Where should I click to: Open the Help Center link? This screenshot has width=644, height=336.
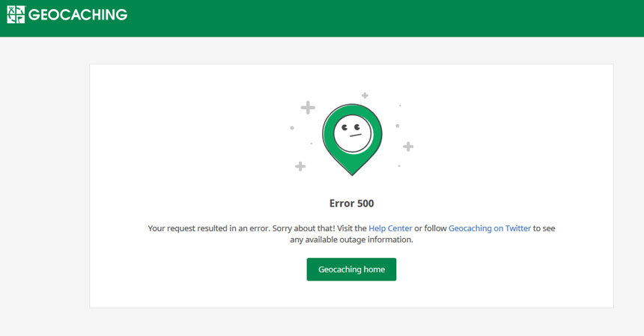pos(390,228)
